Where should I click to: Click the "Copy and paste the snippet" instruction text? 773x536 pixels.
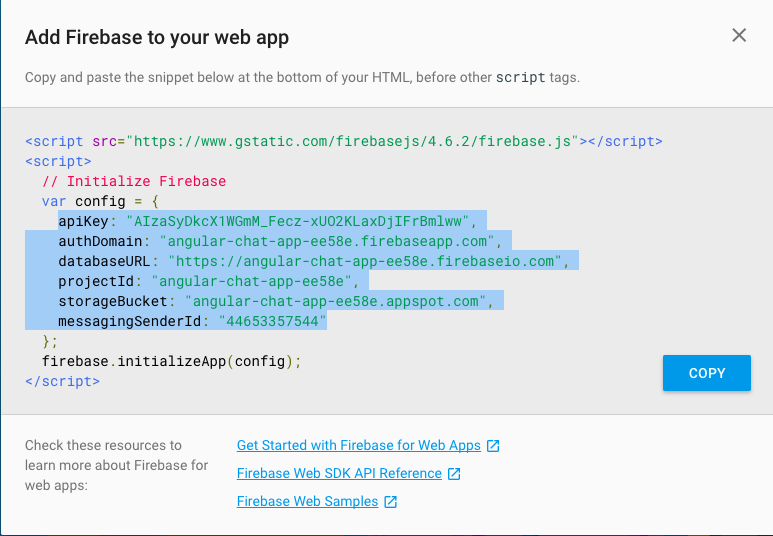[x=302, y=77]
